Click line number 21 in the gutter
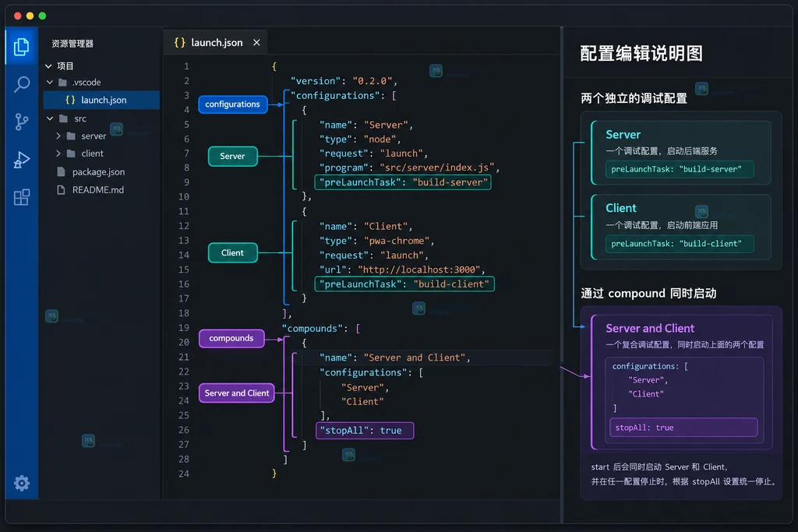This screenshot has height=532, width=798. [x=184, y=358]
